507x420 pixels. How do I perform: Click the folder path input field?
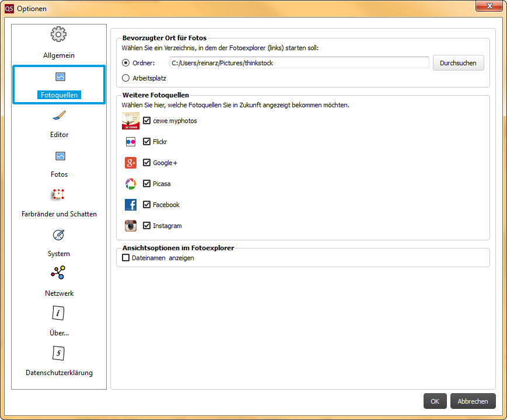pos(299,63)
